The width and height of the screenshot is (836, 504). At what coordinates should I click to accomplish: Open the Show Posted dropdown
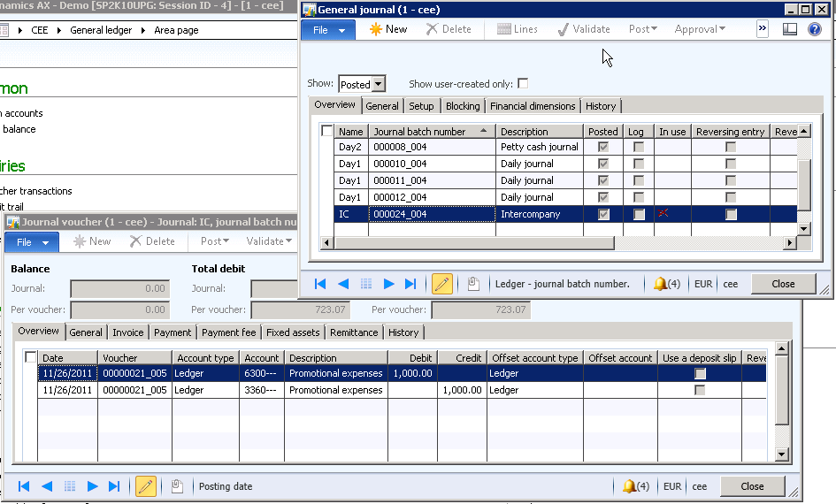(379, 85)
